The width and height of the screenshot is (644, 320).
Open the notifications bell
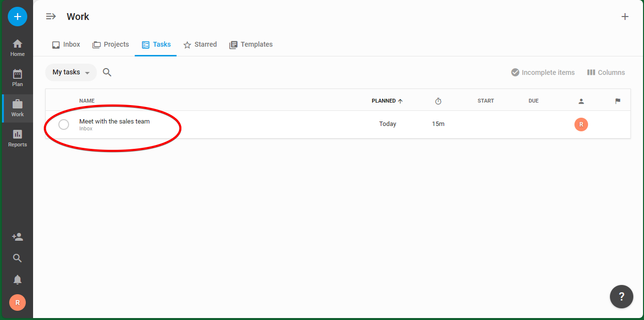click(18, 280)
